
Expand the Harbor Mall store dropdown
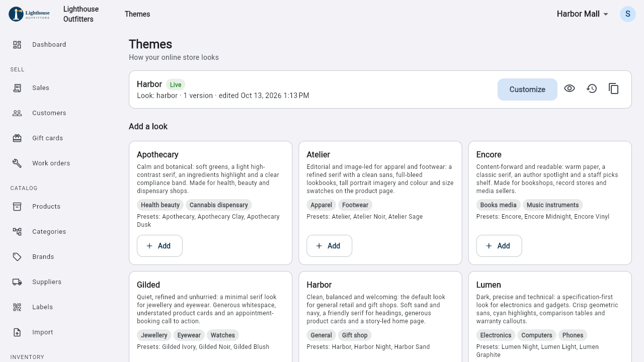(583, 14)
